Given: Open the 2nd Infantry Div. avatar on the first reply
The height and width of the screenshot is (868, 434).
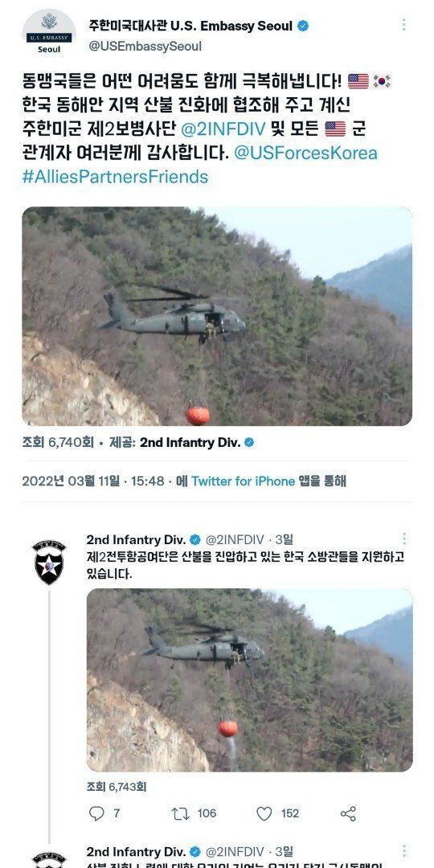Looking at the screenshot, I should pos(49,562).
